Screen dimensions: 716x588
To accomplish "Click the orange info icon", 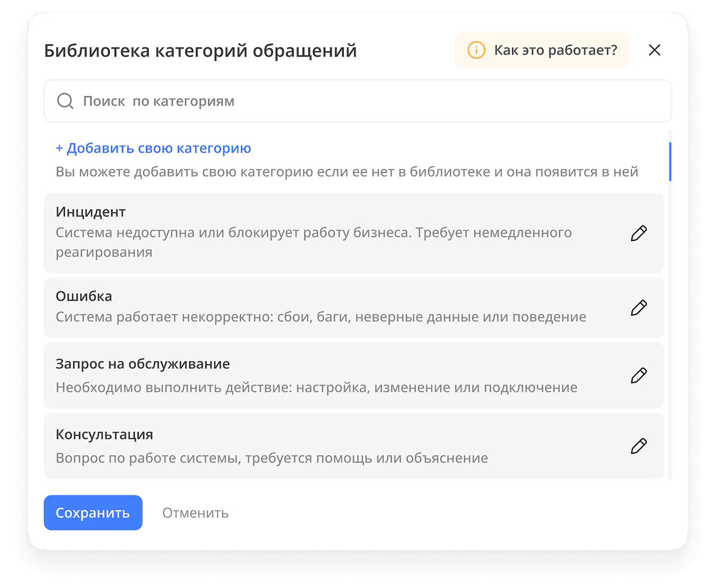I will pyautogui.click(x=476, y=50).
